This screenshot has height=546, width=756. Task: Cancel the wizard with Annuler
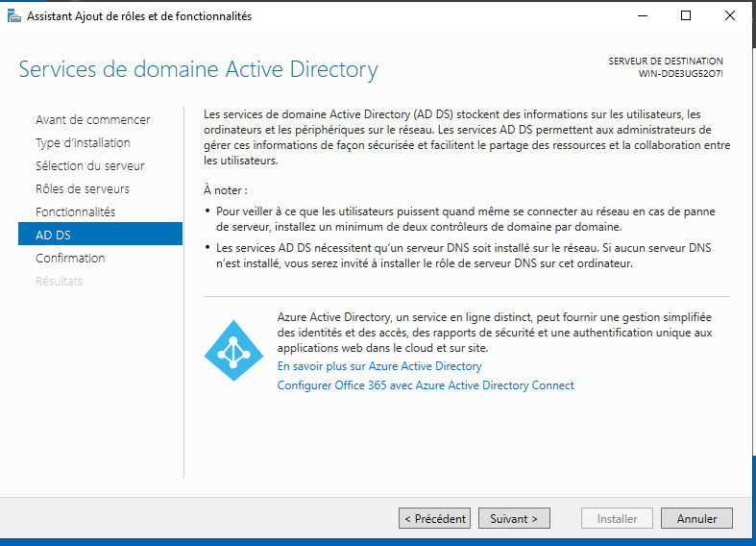click(x=696, y=518)
